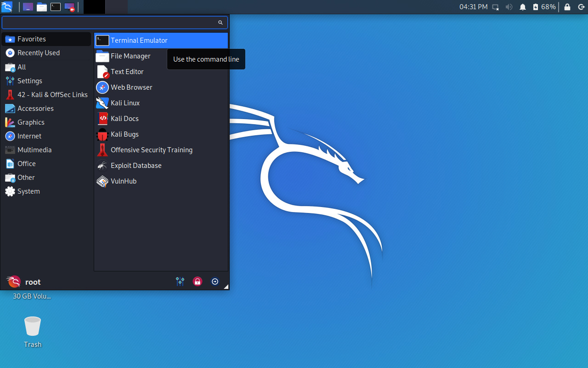Open the VulnHub link
The width and height of the screenshot is (588, 368).
tap(123, 181)
